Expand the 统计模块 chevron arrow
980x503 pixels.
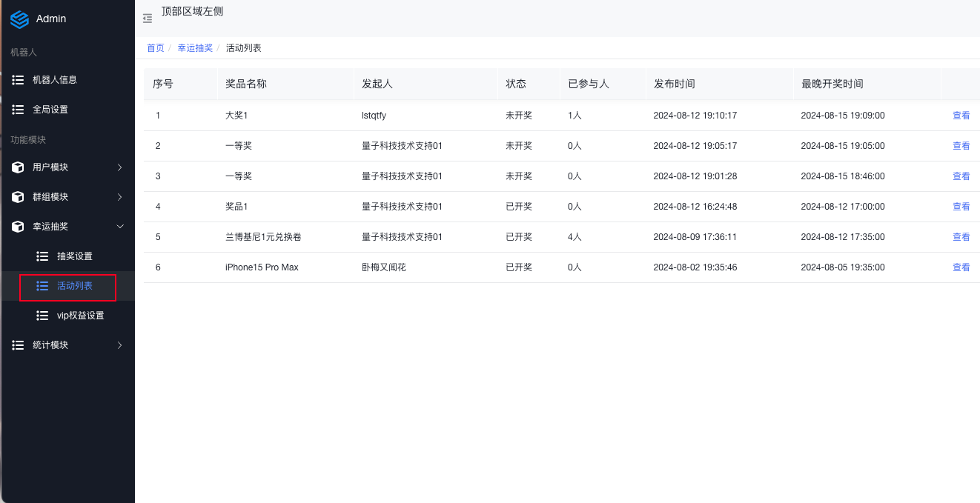point(120,345)
